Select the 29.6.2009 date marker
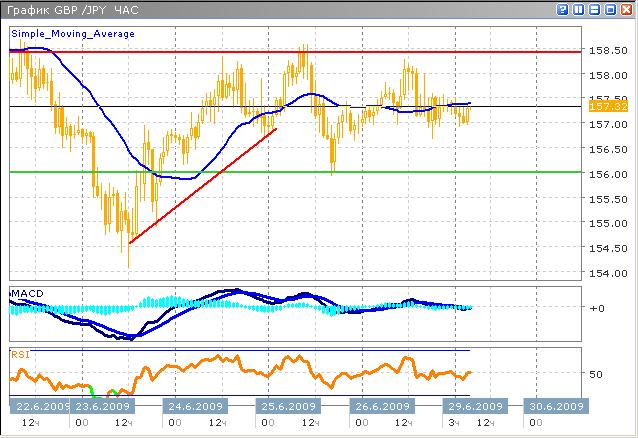The width and height of the screenshot is (638, 438). 473,407
